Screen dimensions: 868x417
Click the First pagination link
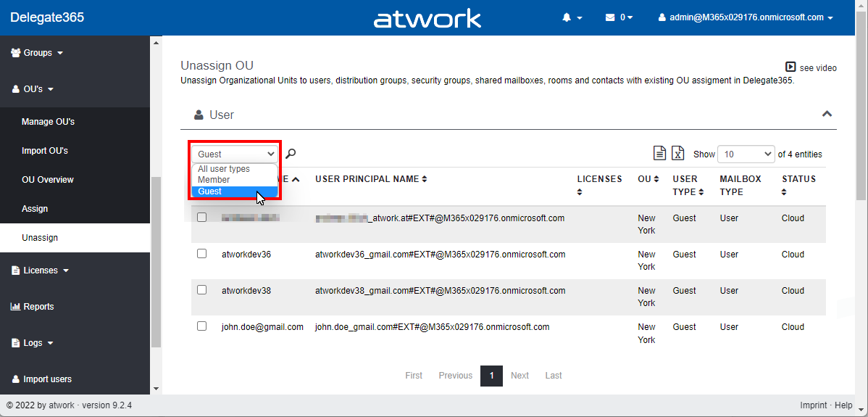tap(414, 376)
